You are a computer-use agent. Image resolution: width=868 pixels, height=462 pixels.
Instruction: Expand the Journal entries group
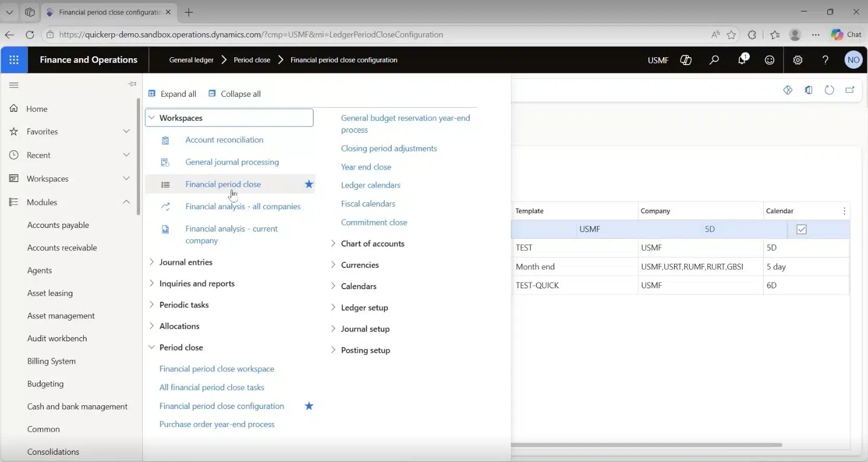(152, 262)
